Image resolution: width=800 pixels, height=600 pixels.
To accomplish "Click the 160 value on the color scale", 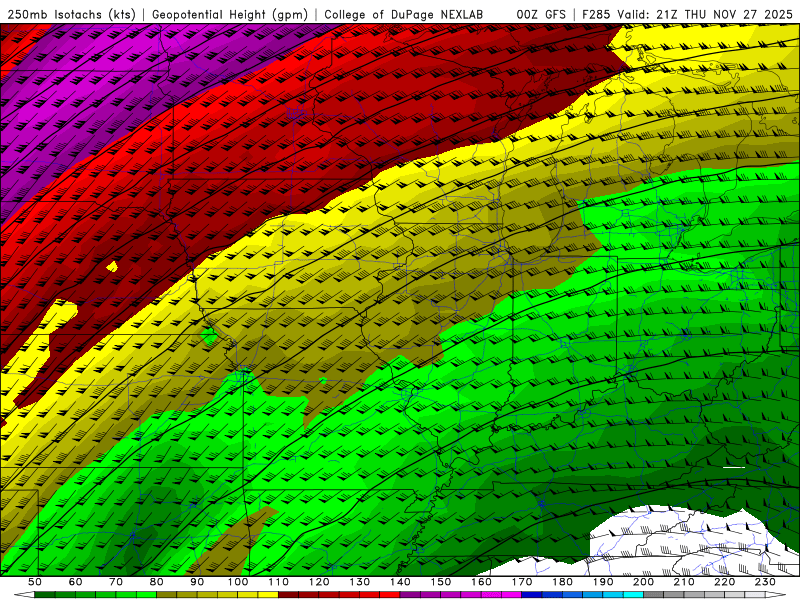I will [481, 582].
